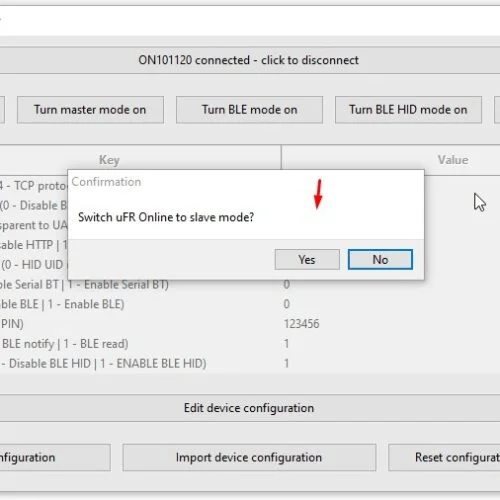Import device configuration

tap(249, 457)
